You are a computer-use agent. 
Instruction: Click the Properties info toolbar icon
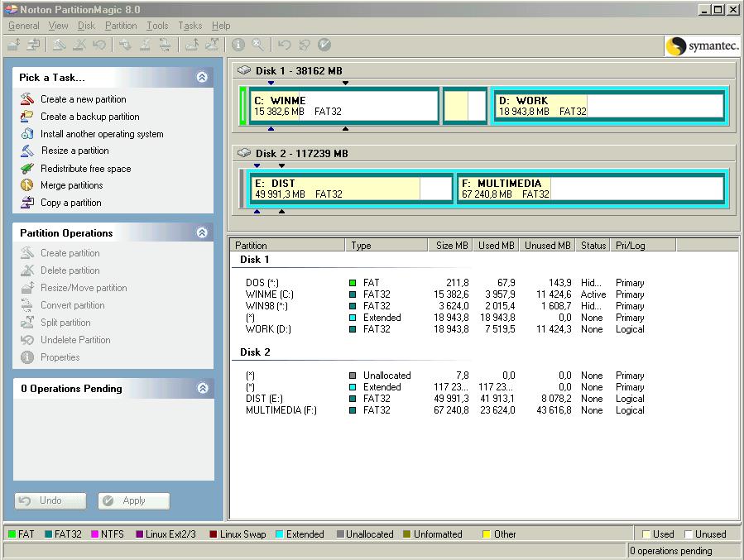point(238,45)
